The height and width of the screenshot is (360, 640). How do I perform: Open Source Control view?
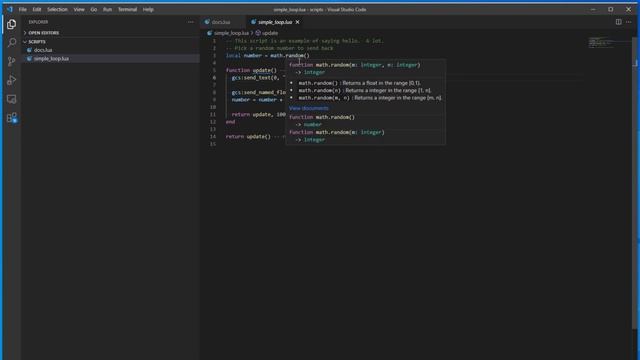(11, 61)
